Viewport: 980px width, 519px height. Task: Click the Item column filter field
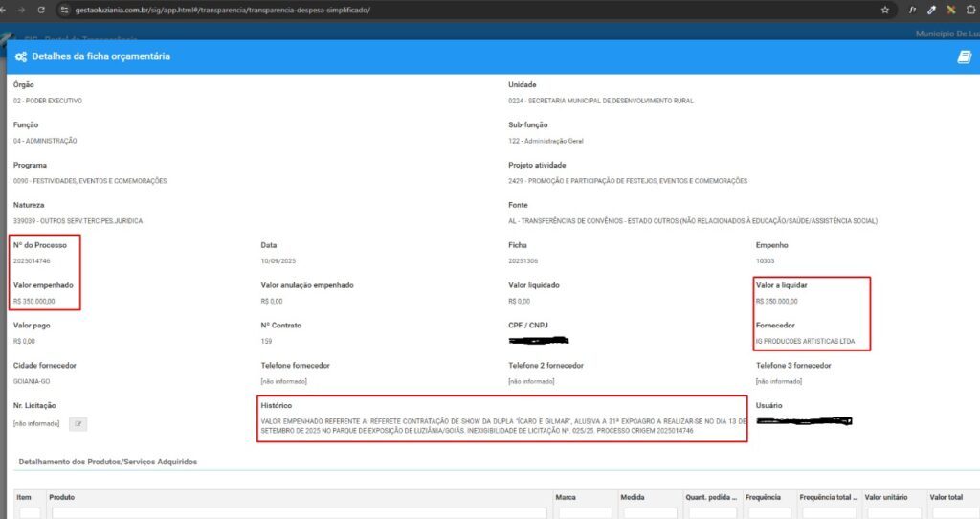point(29,513)
